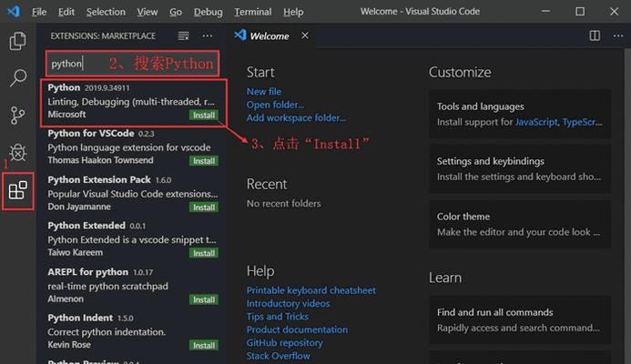The height and width of the screenshot is (364, 631).
Task: Select Python Extended list entry
Action: 133,241
